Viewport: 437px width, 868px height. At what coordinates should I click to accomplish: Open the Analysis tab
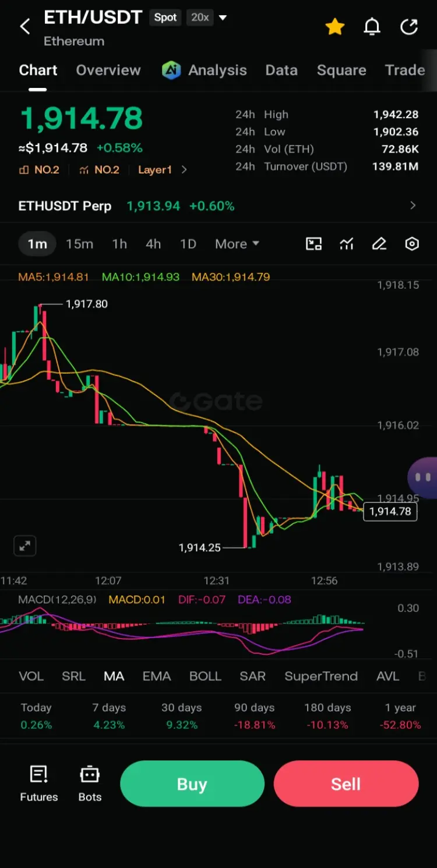coord(217,70)
